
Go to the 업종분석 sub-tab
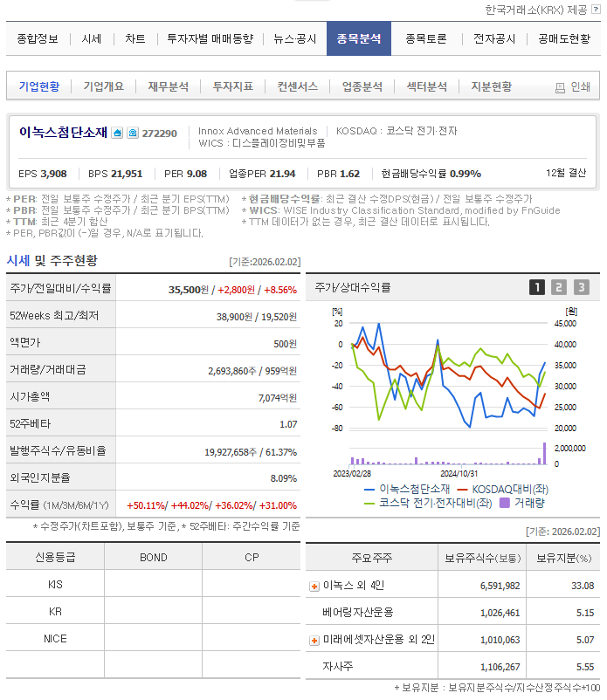[x=362, y=86]
